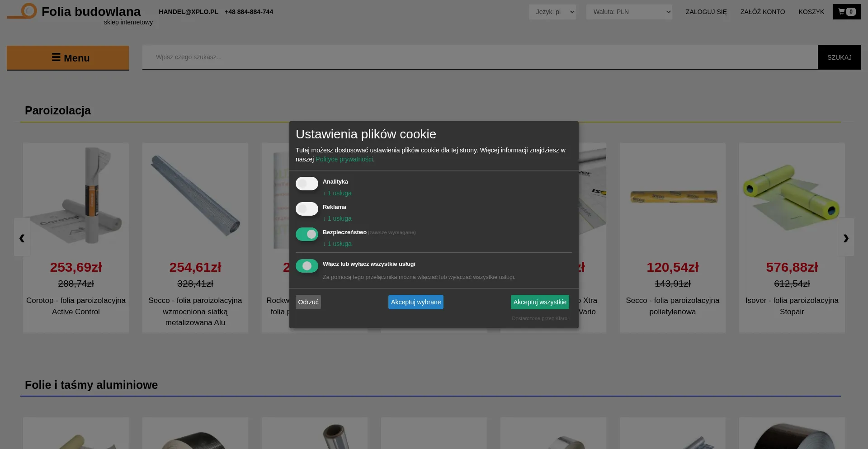Click the crossed-out price 288,74zł
Image resolution: width=868 pixels, height=449 pixels.
[x=76, y=284]
